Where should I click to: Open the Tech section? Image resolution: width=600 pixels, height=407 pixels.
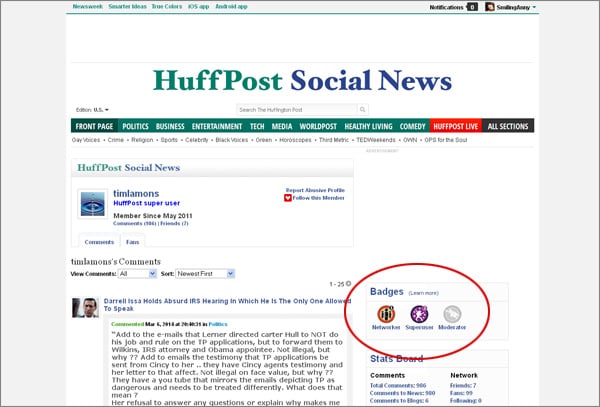(x=257, y=126)
